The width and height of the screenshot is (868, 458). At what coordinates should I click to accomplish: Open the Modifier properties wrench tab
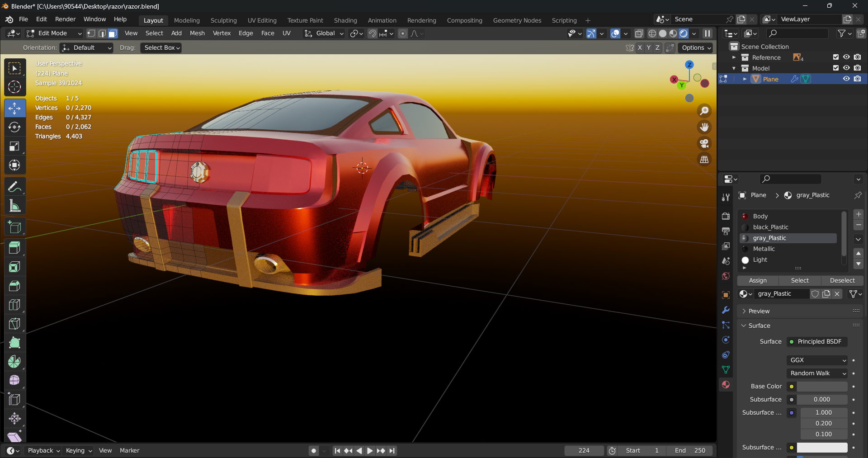pos(726,310)
